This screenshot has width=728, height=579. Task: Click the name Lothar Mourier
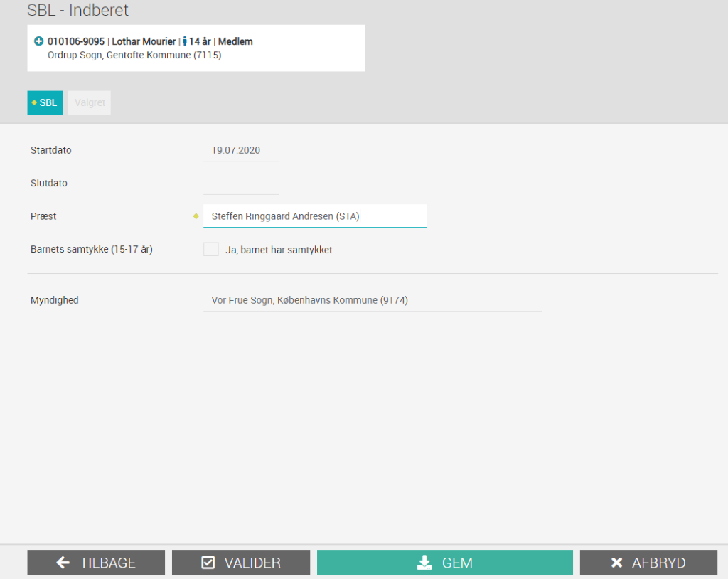(x=144, y=41)
